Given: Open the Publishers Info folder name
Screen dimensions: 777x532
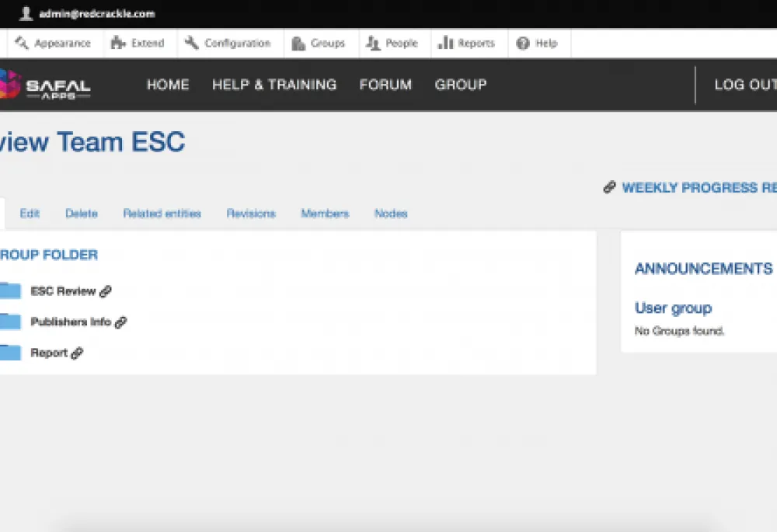Looking at the screenshot, I should 71,322.
